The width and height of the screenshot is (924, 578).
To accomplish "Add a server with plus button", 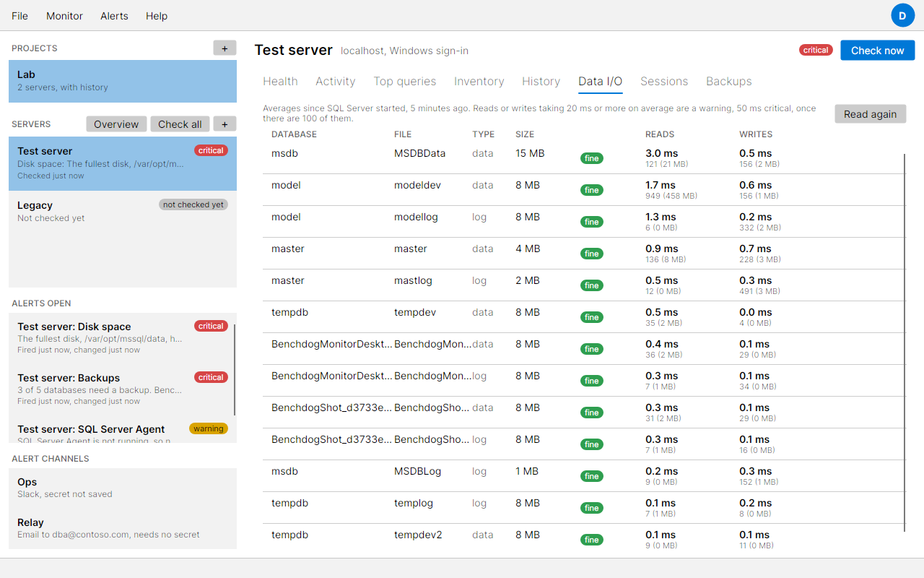I will [225, 124].
